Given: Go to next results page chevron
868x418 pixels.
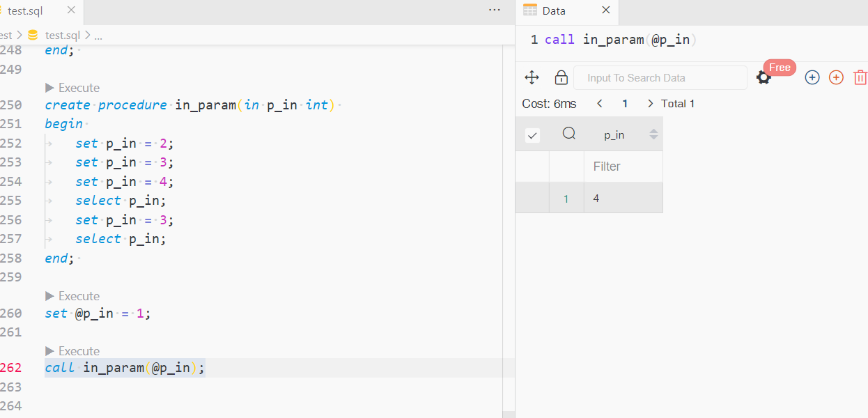Looking at the screenshot, I should click(651, 103).
